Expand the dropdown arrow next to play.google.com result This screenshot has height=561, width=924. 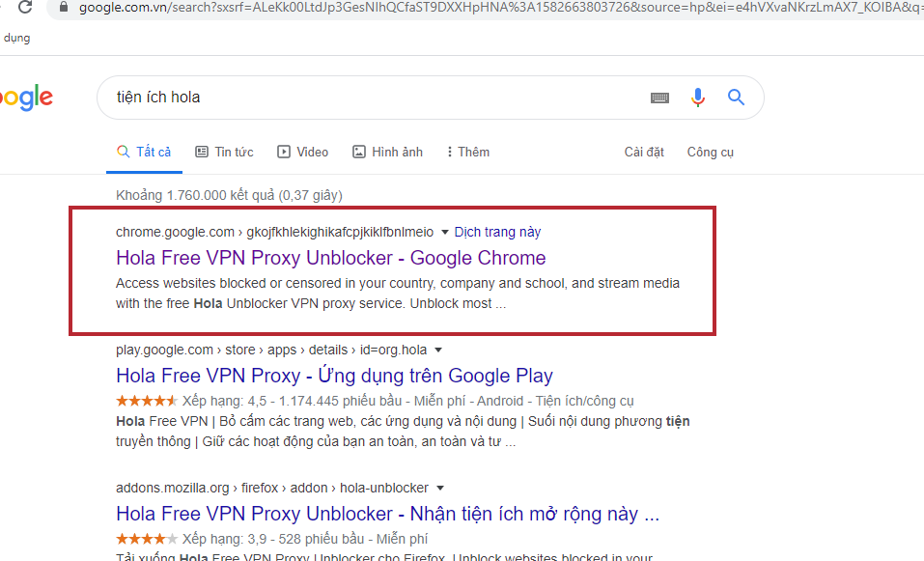pyautogui.click(x=438, y=351)
